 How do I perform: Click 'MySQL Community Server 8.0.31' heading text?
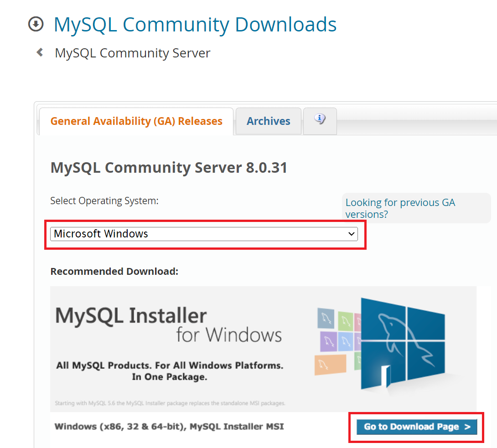(x=169, y=168)
